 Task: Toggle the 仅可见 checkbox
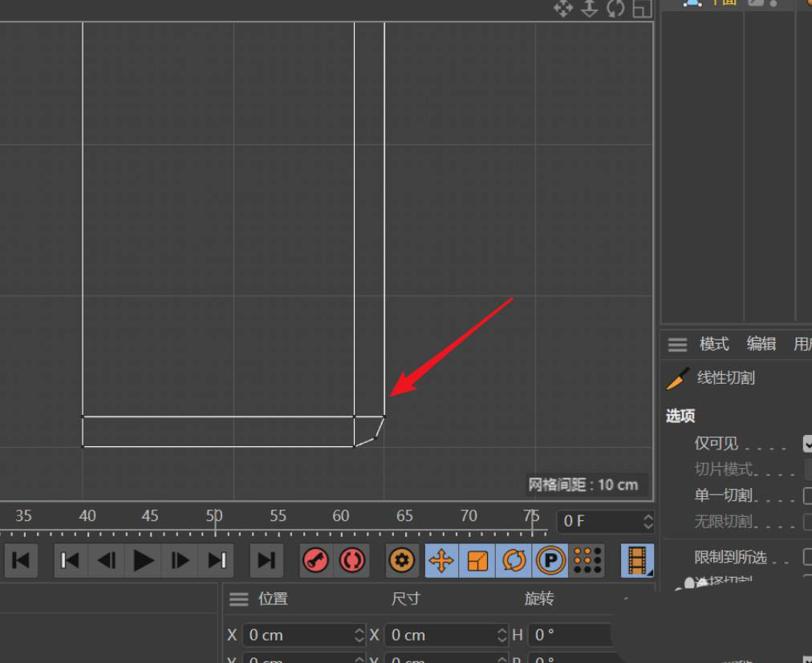pyautogui.click(x=806, y=443)
